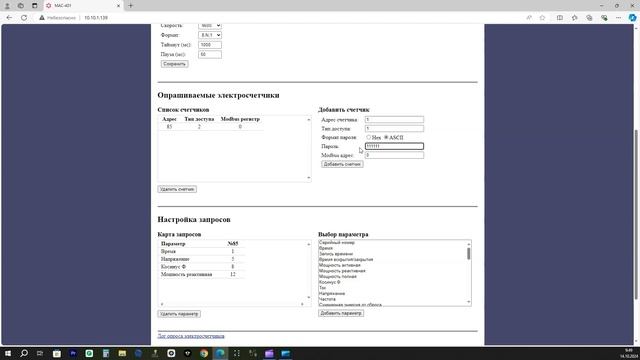Click the not-secure warning icon in address bar
640x360 pixels.
point(42,18)
